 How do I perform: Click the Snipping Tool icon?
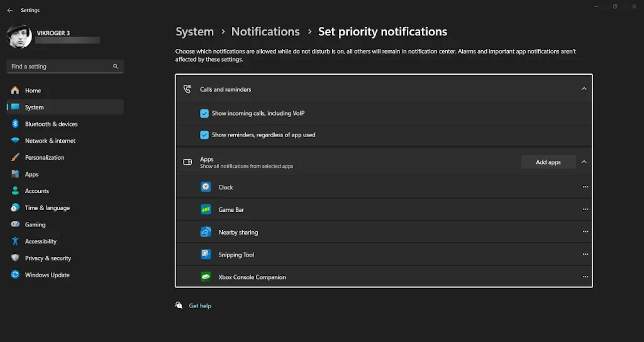point(206,254)
